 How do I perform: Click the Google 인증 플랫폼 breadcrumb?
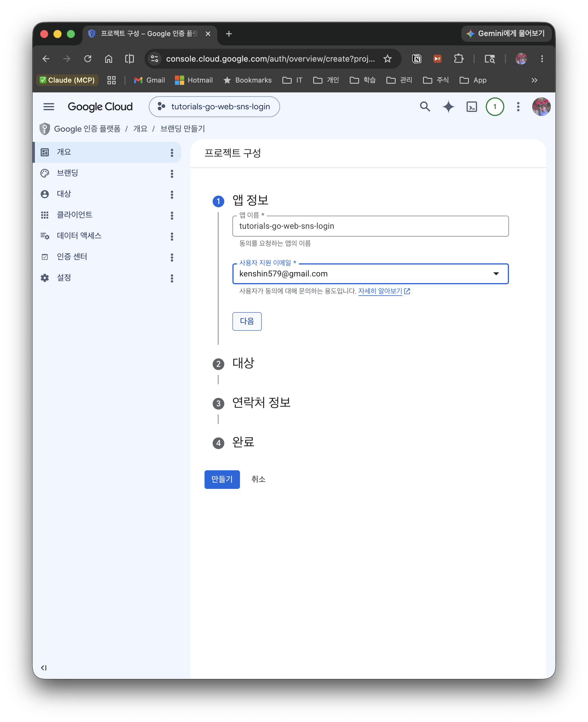point(87,129)
